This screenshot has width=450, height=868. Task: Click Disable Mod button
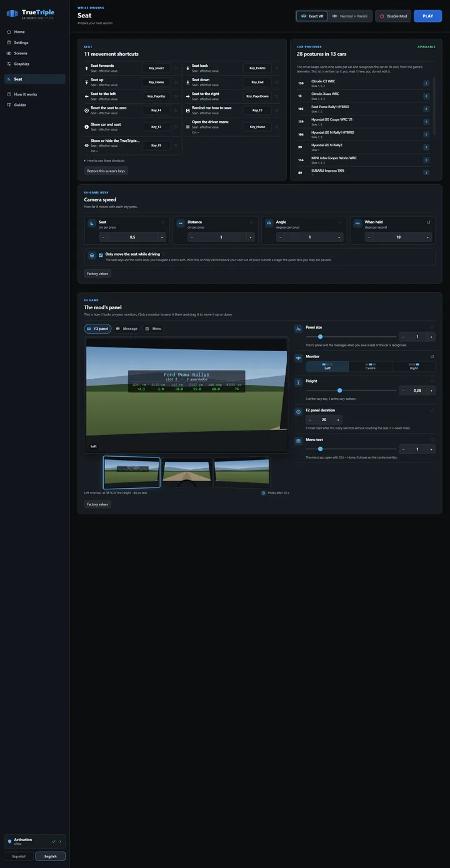pyautogui.click(x=393, y=16)
